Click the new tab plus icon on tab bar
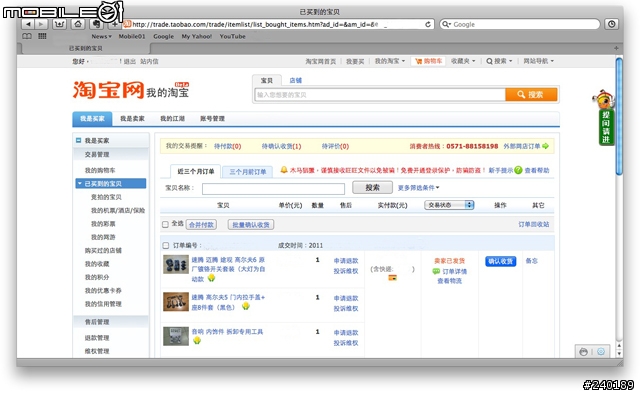Viewport: 640px width, 393px height. click(616, 48)
